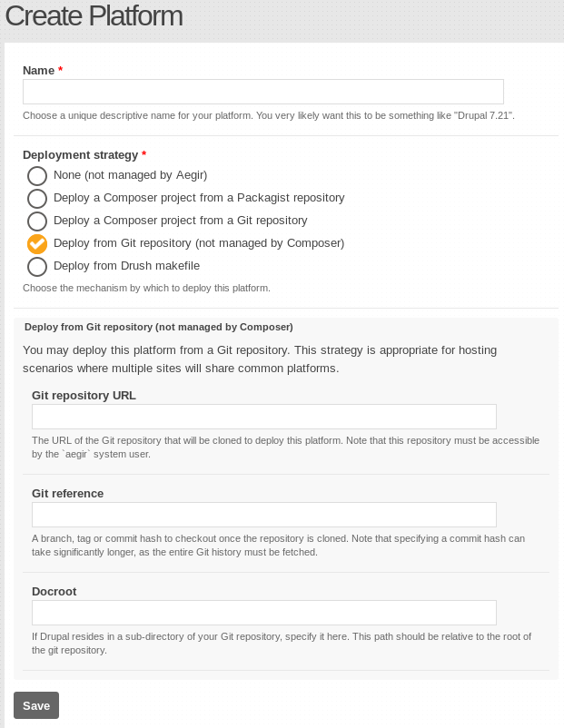Click the "Docroot" field label
Image resolution: width=564 pixels, height=728 pixels.
pos(54,592)
